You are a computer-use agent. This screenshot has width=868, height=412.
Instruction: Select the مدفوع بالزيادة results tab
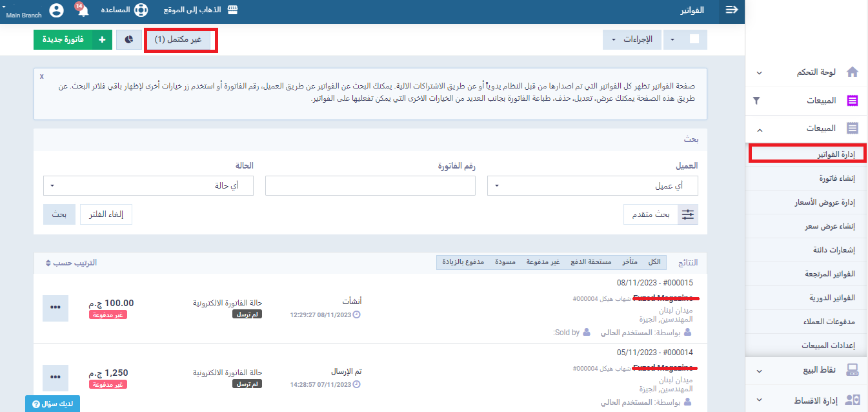[x=462, y=262]
